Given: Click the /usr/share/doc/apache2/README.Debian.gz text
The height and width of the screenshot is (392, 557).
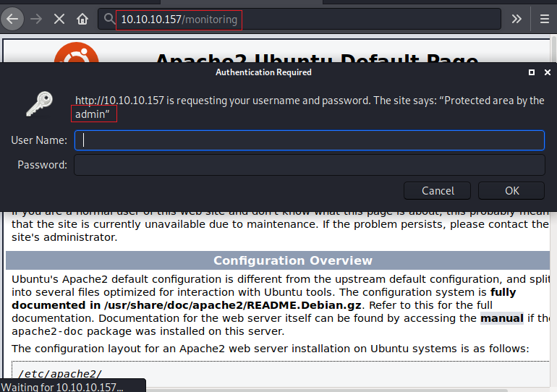Looking at the screenshot, I should pyautogui.click(x=233, y=305).
